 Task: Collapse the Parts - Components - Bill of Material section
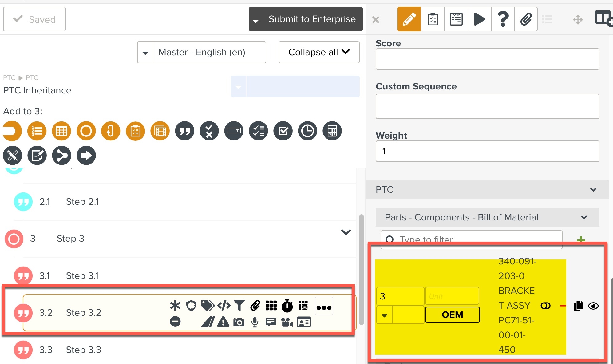click(584, 217)
